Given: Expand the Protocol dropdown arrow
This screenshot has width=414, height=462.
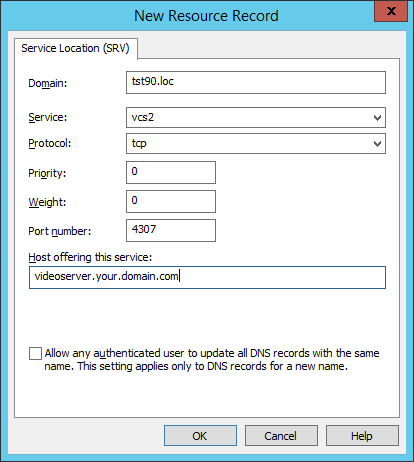Looking at the screenshot, I should tap(377, 144).
